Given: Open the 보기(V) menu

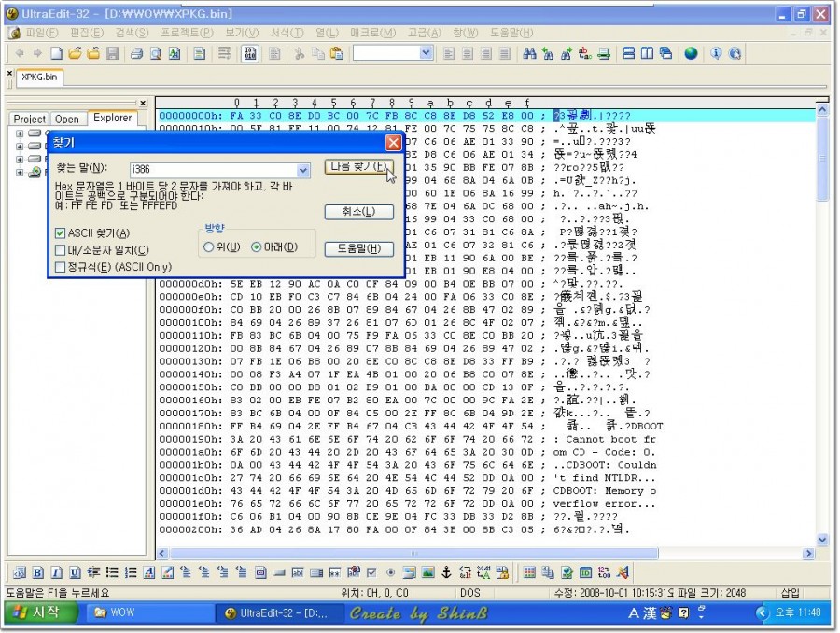Looking at the screenshot, I should click(x=242, y=34).
